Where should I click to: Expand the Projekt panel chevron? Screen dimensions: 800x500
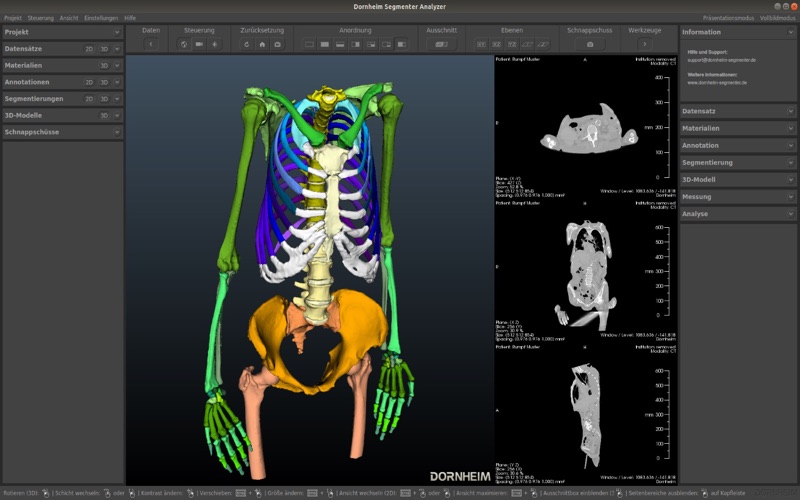click(117, 32)
